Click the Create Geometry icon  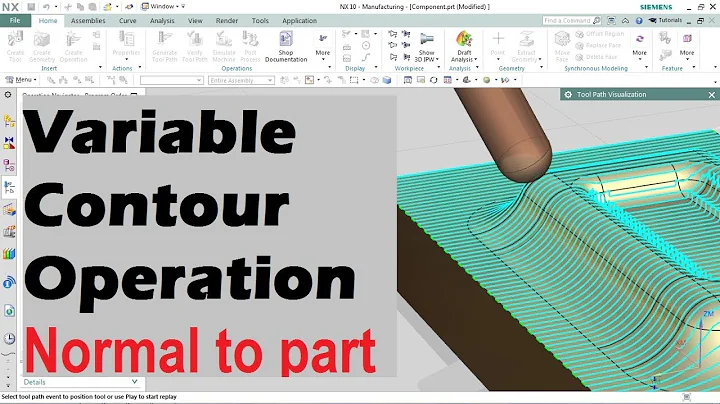click(x=42, y=46)
